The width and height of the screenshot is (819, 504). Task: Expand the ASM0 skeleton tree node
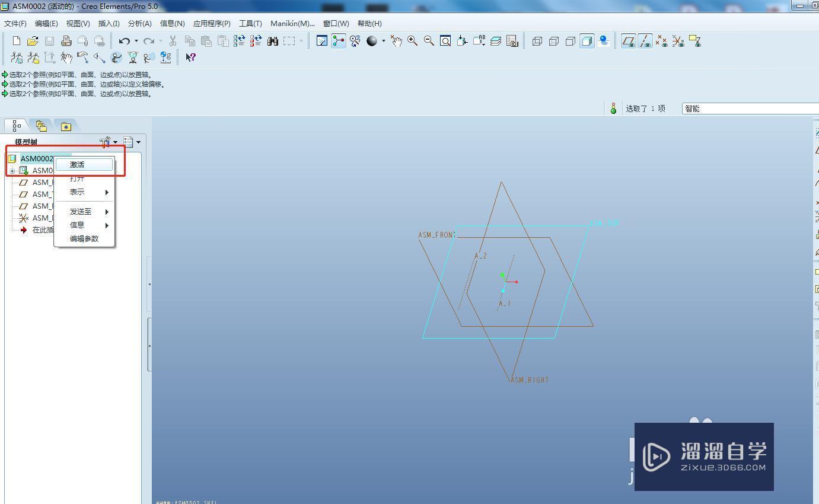coord(12,171)
